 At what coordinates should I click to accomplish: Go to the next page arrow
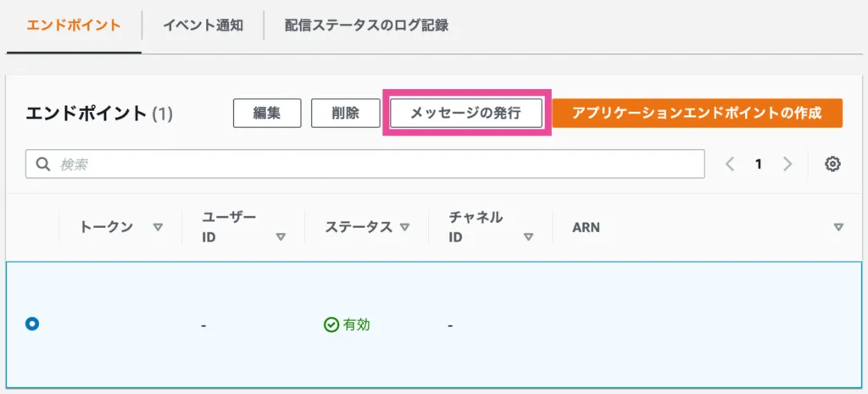(787, 164)
